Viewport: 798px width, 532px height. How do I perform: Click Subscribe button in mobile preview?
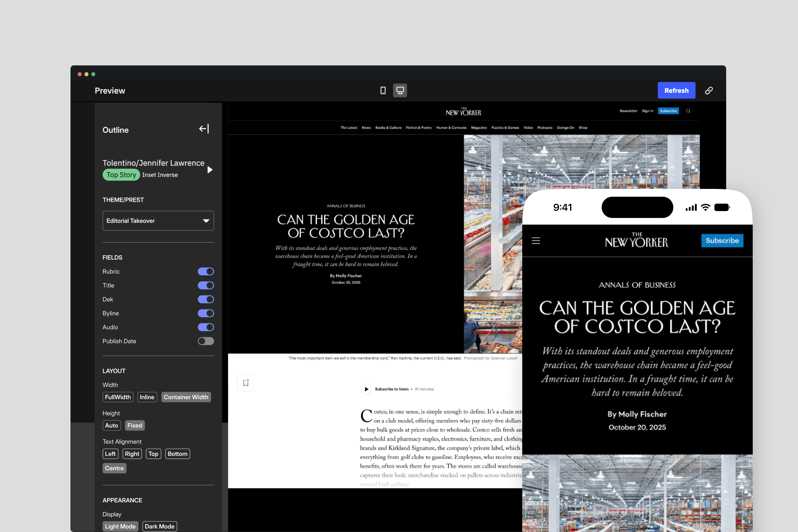pyautogui.click(x=722, y=241)
